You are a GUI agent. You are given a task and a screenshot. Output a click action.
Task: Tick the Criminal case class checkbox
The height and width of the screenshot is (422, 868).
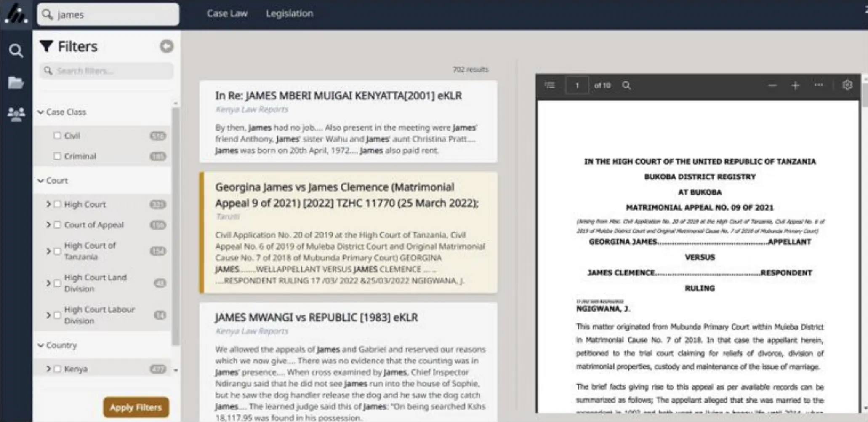pos(57,156)
